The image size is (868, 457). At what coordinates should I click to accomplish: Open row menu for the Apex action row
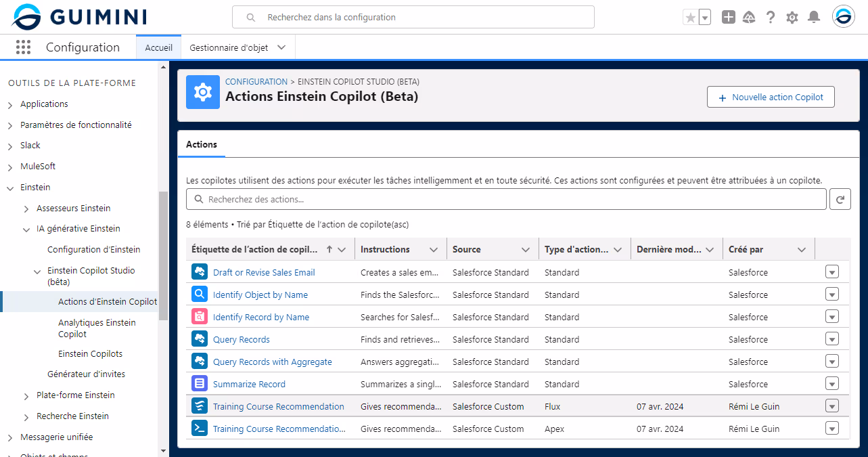point(832,429)
